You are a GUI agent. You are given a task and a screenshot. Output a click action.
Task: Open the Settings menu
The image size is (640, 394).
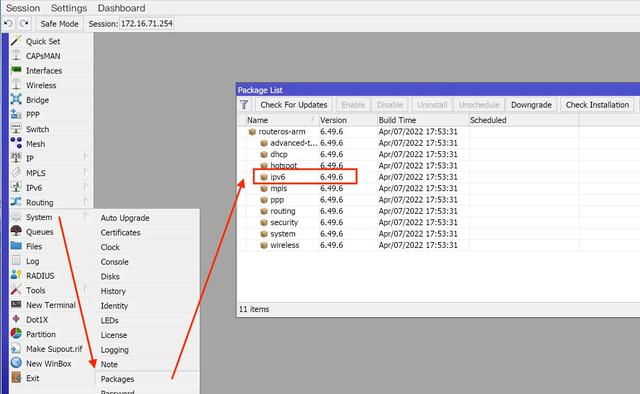click(69, 8)
